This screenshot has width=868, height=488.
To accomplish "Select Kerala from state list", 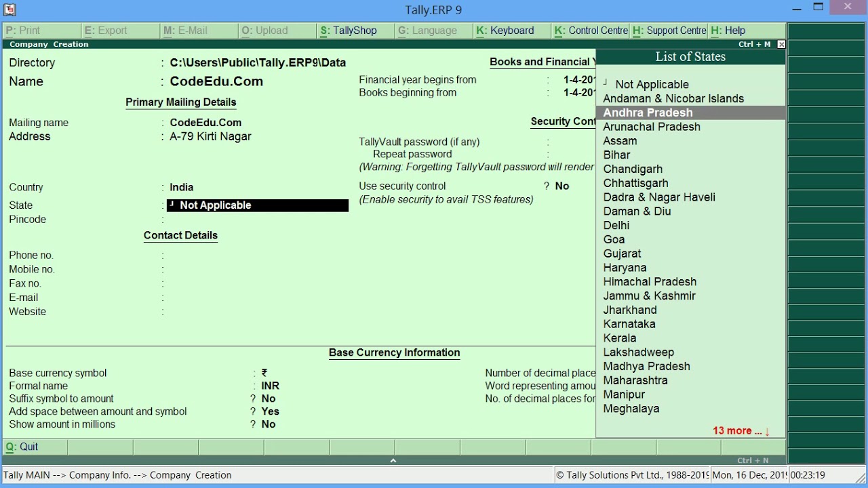I will (x=620, y=338).
